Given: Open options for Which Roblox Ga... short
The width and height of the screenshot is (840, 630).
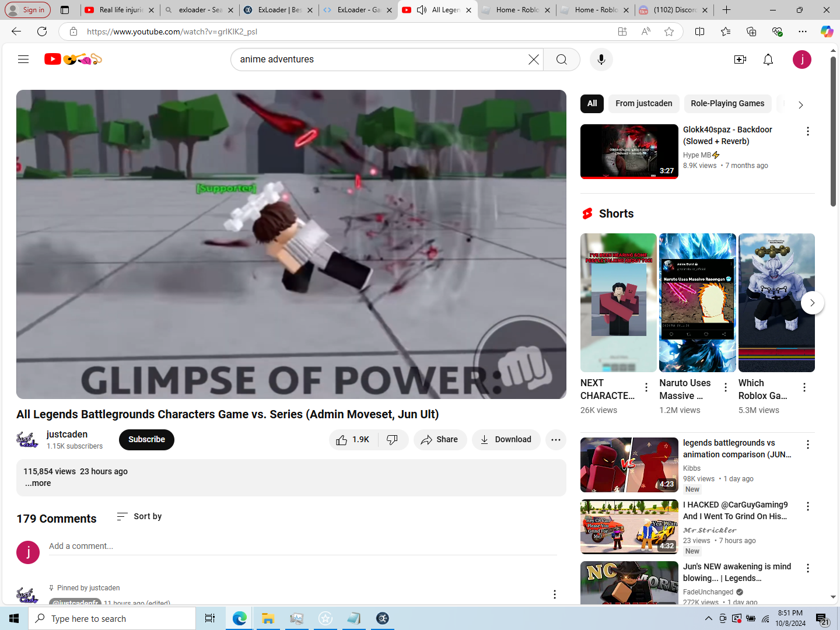Looking at the screenshot, I should pos(804,387).
